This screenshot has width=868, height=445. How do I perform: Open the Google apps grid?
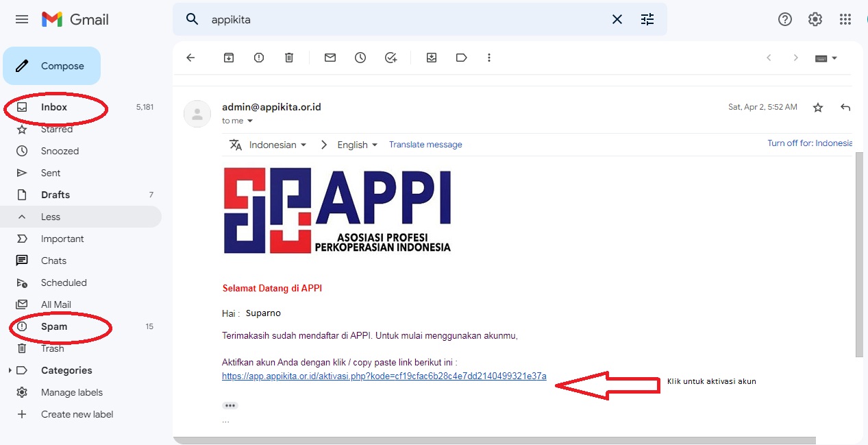845,19
